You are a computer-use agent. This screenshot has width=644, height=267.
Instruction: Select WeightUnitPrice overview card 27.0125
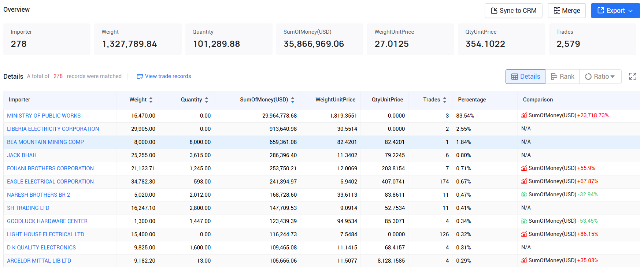coord(411,39)
